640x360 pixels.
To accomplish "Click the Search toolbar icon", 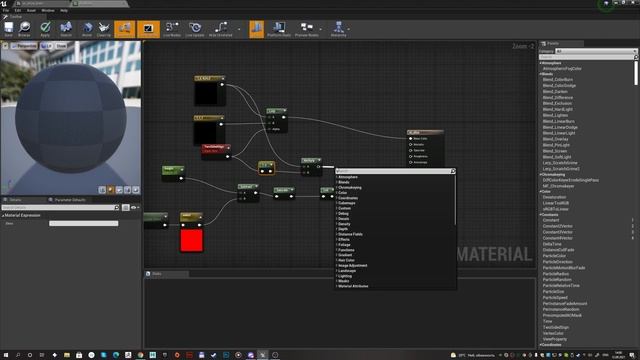I will tap(66, 29).
